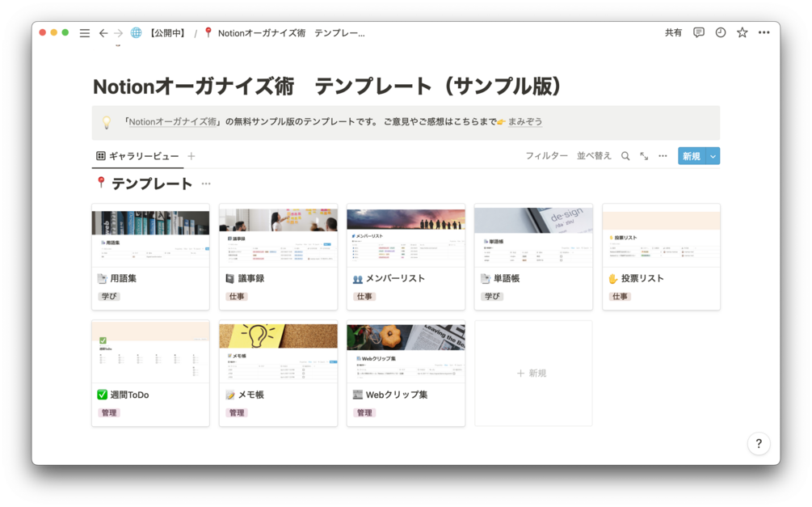Go back with the left arrow
This screenshot has height=507, width=812.
pos(103,33)
